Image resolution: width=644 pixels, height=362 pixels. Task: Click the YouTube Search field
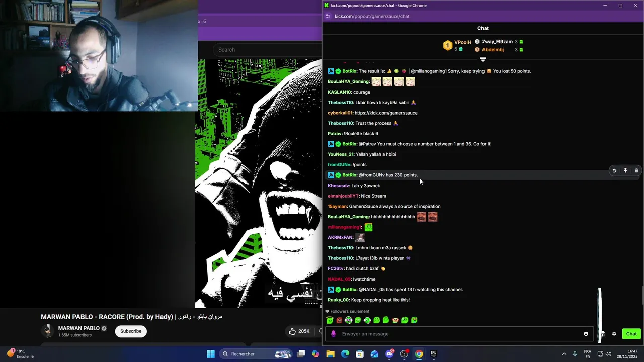268,50
